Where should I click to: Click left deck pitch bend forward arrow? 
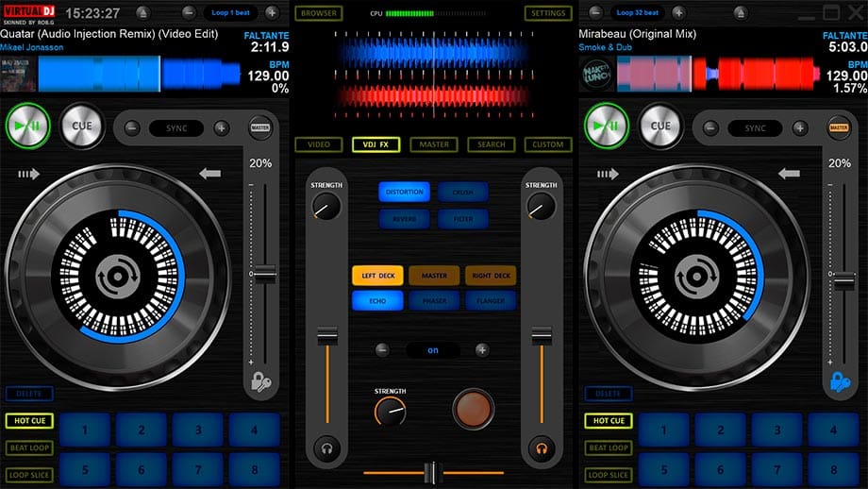(29, 175)
